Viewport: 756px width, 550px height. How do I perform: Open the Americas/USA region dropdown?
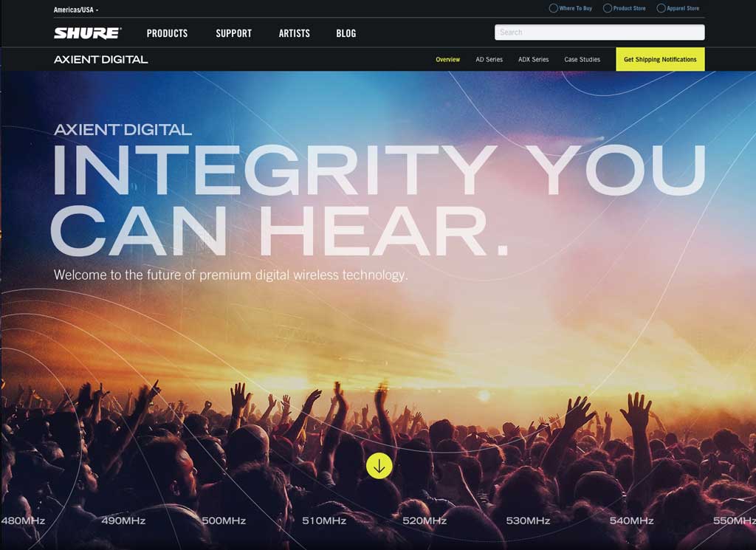(76, 10)
